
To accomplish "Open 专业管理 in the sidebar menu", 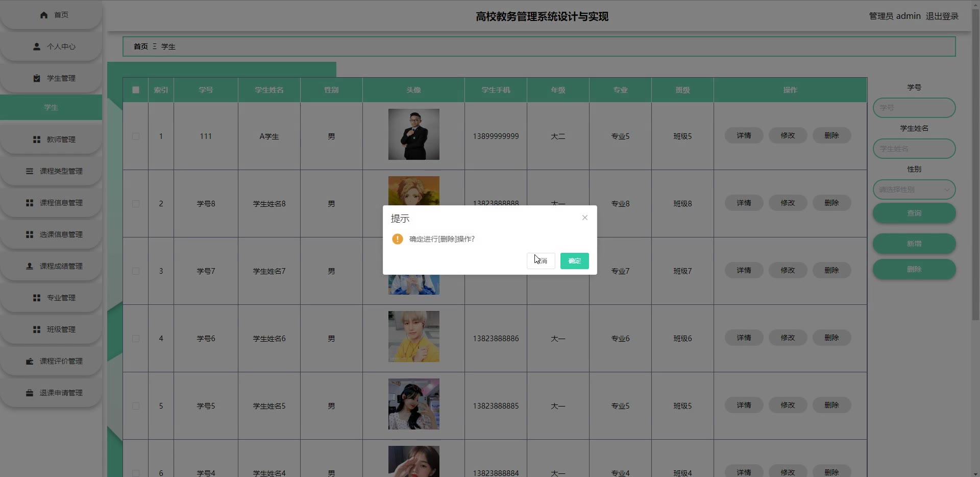I will pyautogui.click(x=51, y=298).
